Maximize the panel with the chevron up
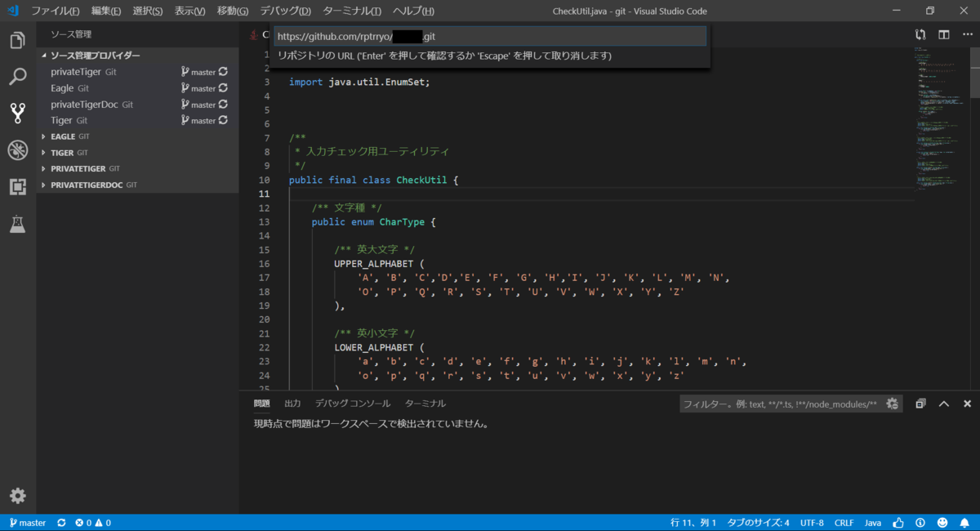The height and width of the screenshot is (531, 980). [x=944, y=404]
